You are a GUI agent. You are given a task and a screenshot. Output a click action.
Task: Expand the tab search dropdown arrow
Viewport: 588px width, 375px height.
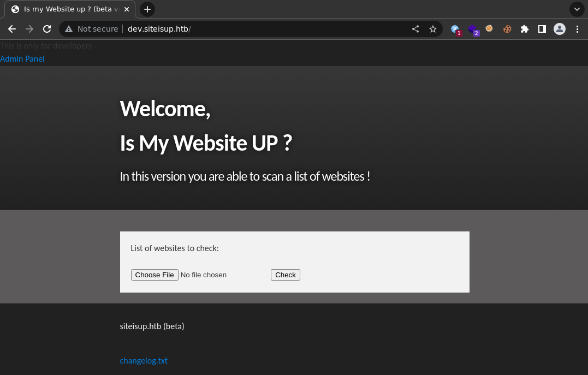point(577,9)
